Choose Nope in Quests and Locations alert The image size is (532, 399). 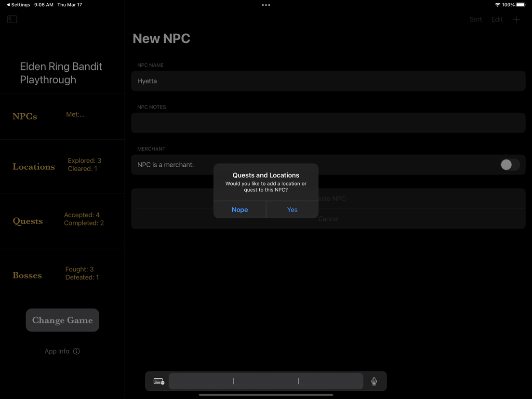[239, 210]
